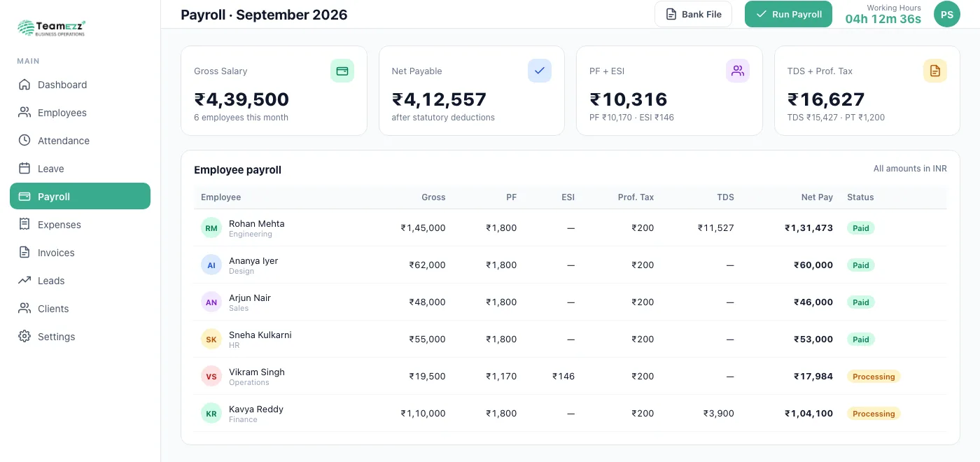
Task: Click the Teamezz logo
Action: click(51, 28)
